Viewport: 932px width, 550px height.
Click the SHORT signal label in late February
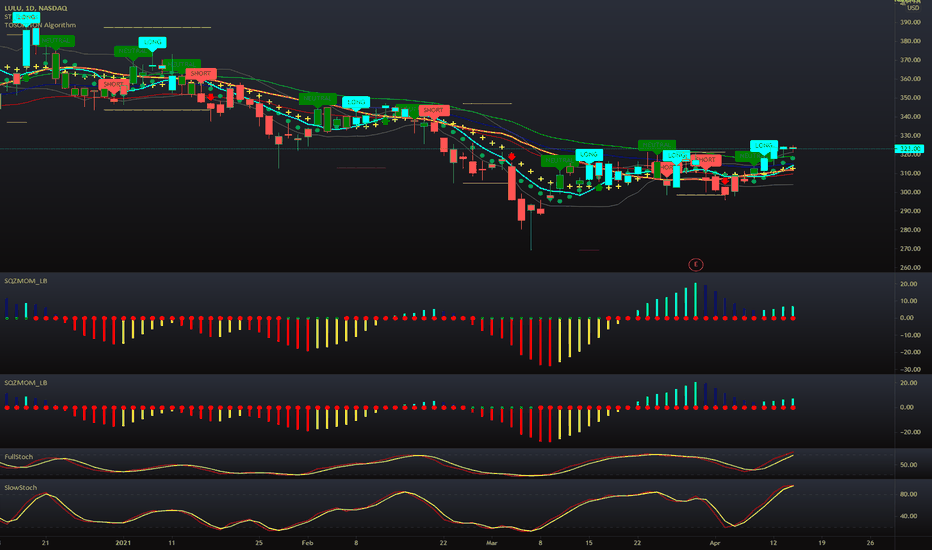(x=433, y=111)
